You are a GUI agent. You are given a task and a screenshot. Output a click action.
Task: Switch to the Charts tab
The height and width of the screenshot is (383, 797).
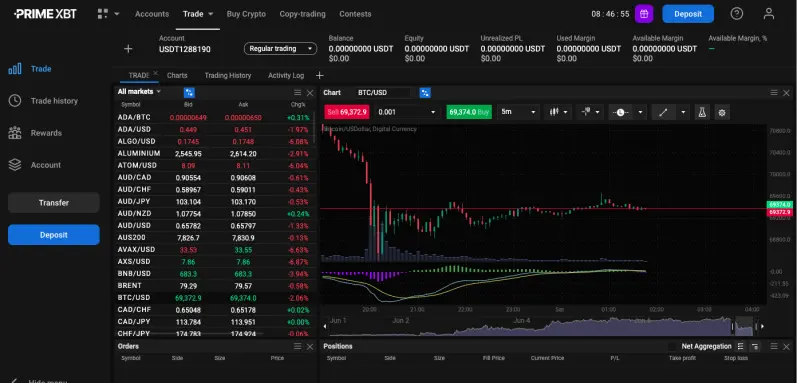[x=177, y=75]
